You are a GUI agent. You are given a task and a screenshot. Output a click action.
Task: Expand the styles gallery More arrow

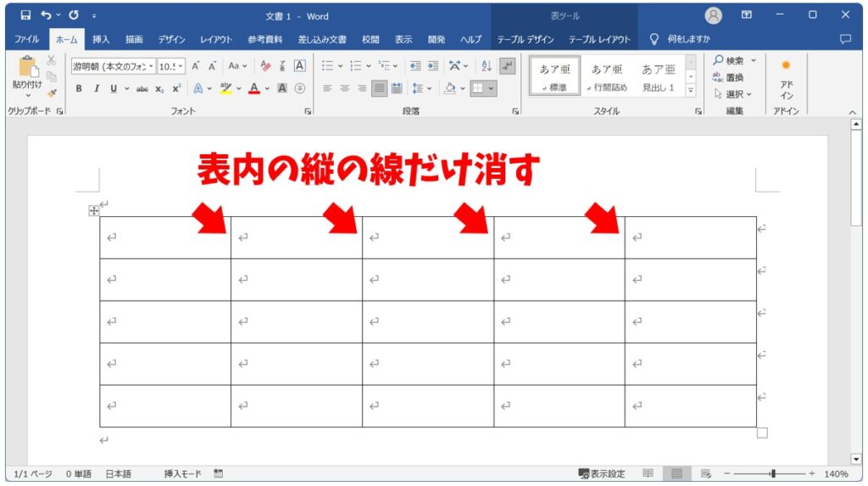(691, 90)
